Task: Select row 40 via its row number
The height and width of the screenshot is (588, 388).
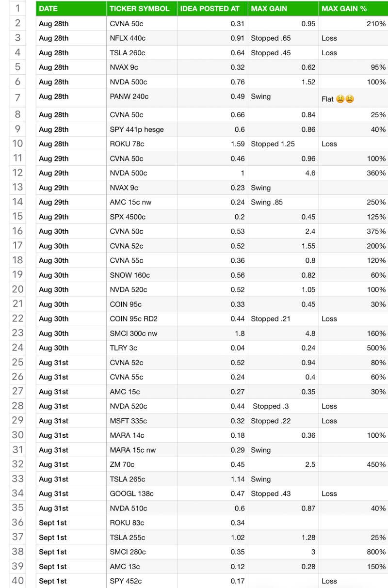Action: click(18, 581)
